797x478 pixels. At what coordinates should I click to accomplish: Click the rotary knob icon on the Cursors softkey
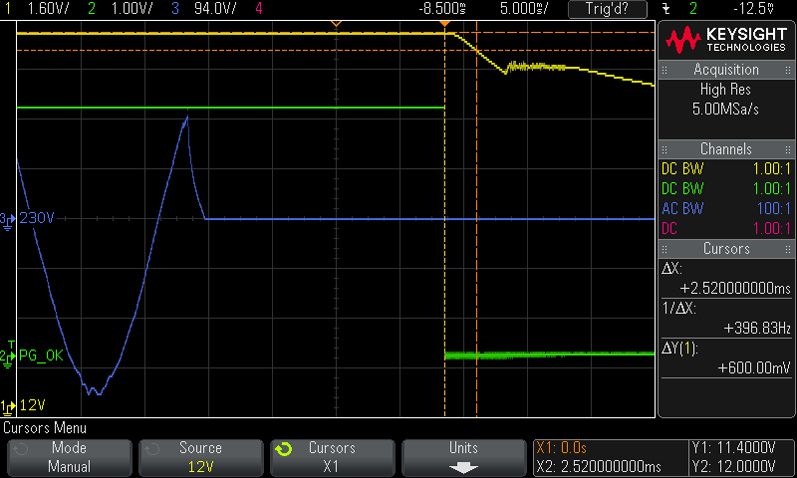284,449
